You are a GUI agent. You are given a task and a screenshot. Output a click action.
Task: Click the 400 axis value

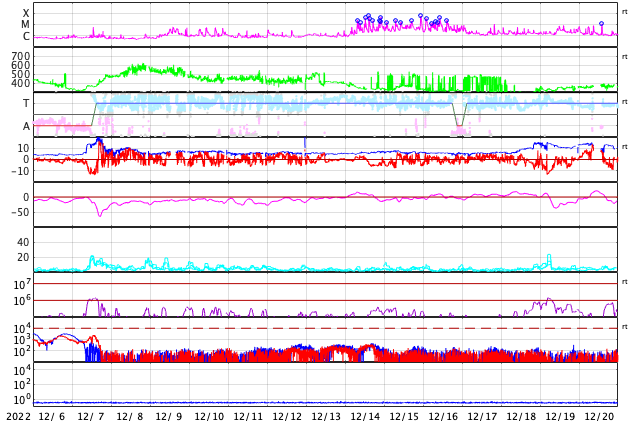pos(21,83)
